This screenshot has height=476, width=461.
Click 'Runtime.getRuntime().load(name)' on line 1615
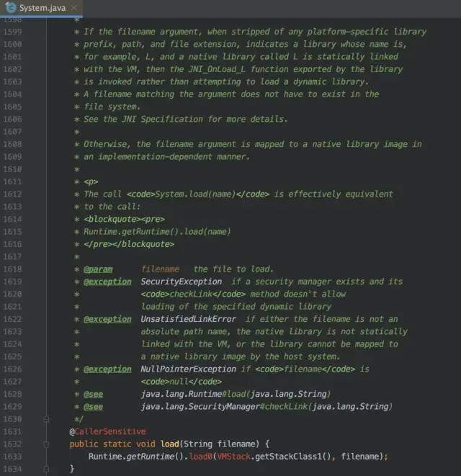(157, 232)
